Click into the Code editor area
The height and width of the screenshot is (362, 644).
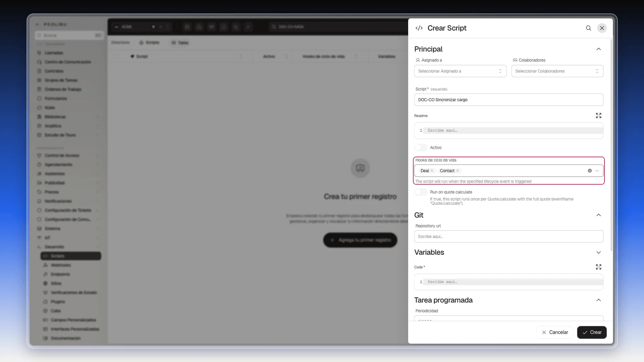[x=508, y=282]
